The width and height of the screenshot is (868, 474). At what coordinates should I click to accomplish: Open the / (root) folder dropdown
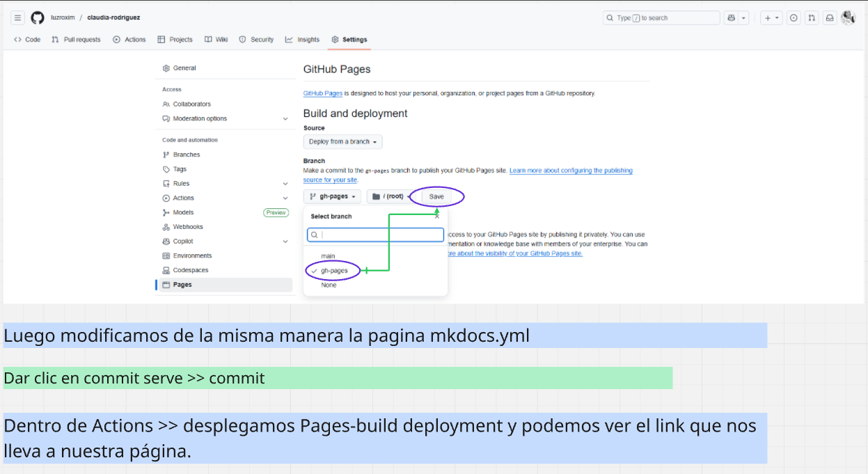[x=388, y=197]
